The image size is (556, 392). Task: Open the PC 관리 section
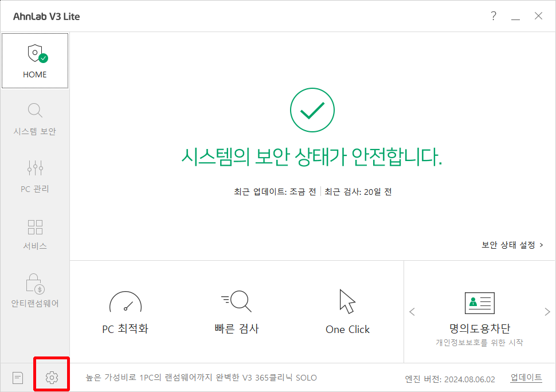point(35,177)
